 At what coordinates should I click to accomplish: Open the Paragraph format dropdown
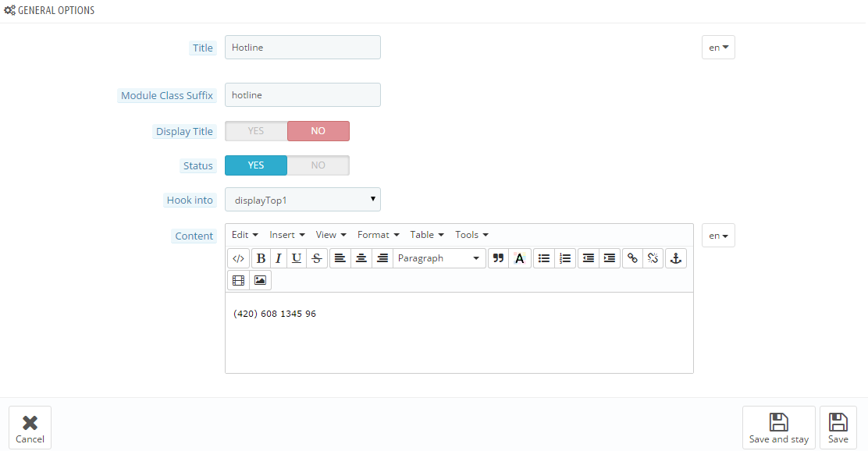pos(439,258)
